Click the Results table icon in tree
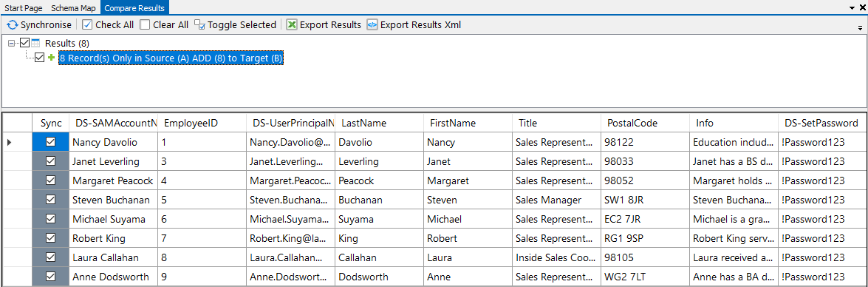This screenshot has width=868, height=287. pyautogui.click(x=36, y=43)
